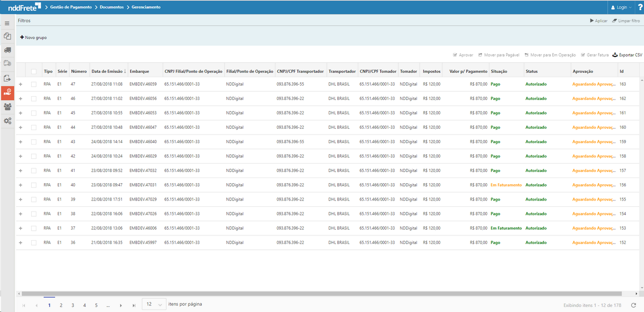Viewport: 644px width, 312px height.
Task: Open the hamburger menu in the sidebar
Action: point(7,23)
